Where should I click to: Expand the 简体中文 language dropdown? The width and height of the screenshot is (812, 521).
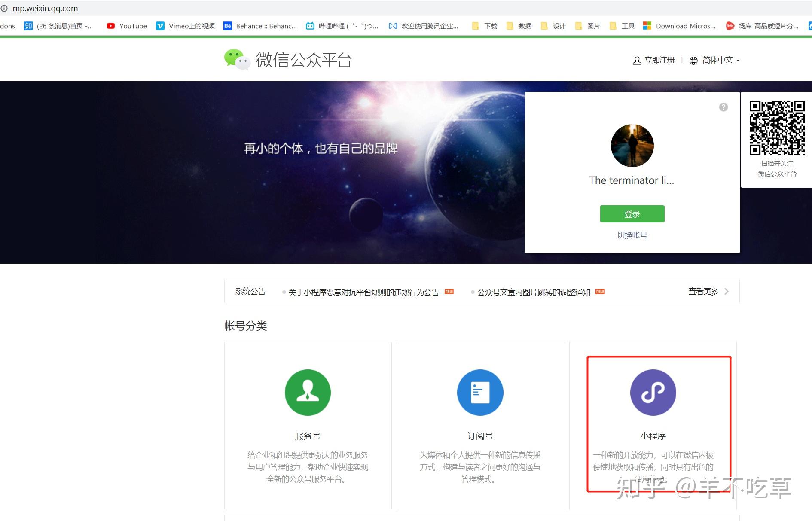pyautogui.click(x=720, y=60)
